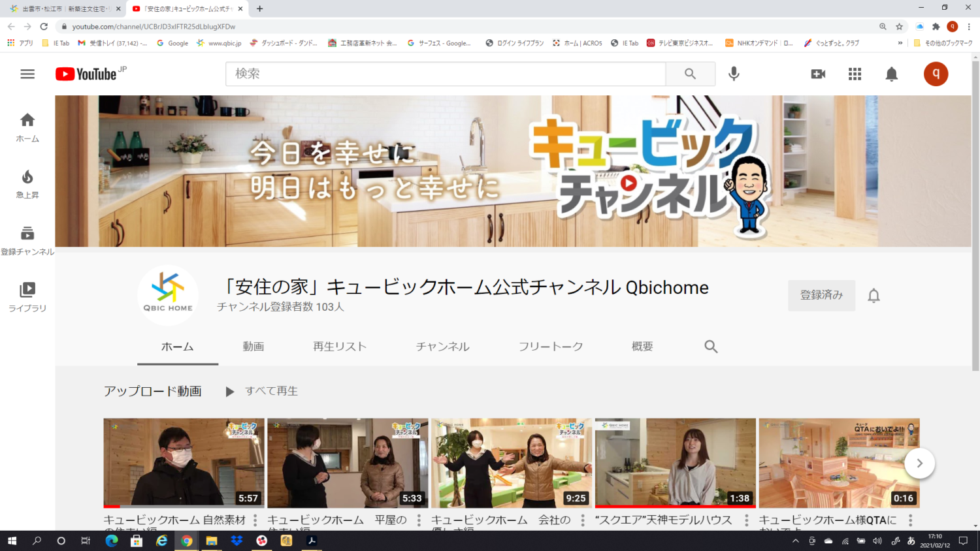Open options menu for キュービックホーム 会社の video
The width and height of the screenshot is (980, 551).
click(x=583, y=520)
